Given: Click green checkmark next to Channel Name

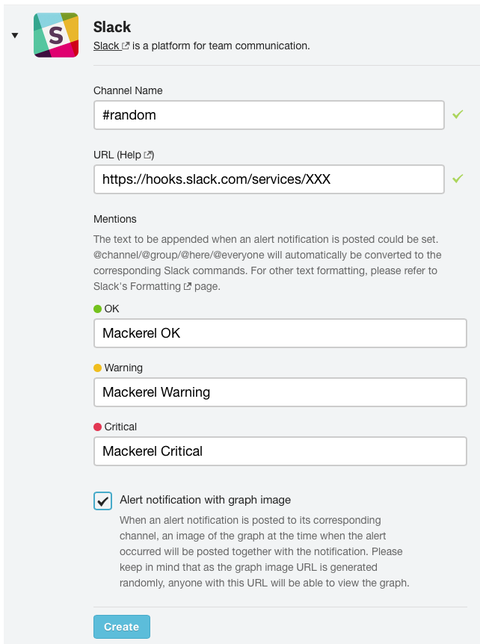Looking at the screenshot, I should pyautogui.click(x=458, y=114).
